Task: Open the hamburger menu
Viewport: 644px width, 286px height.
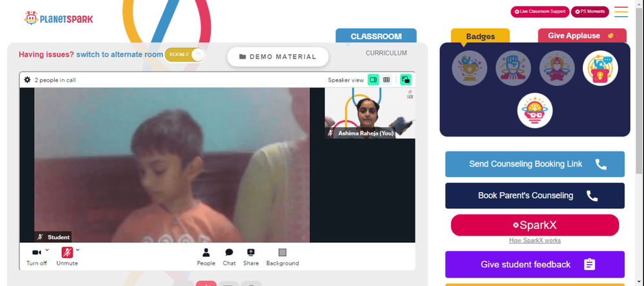Action: click(x=621, y=12)
